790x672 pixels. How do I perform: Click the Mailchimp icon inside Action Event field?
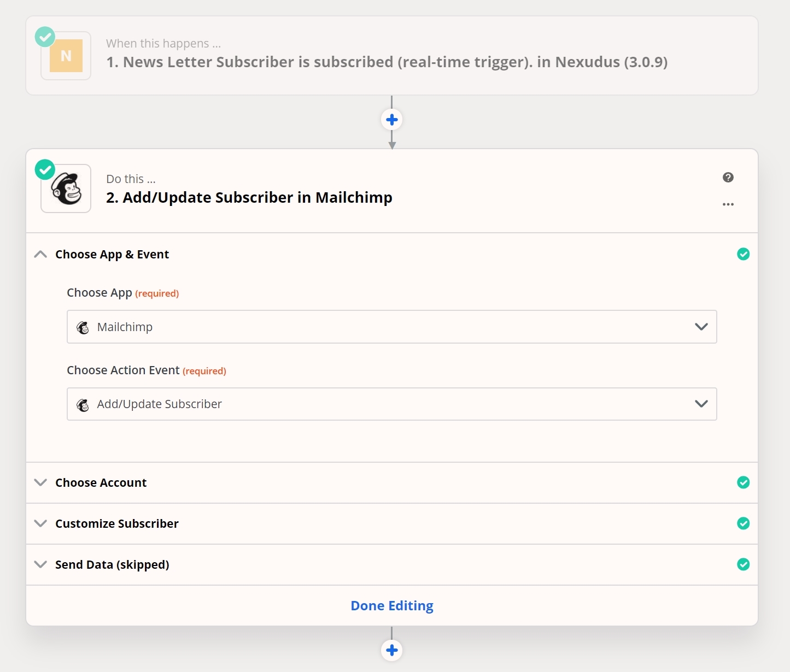click(83, 405)
